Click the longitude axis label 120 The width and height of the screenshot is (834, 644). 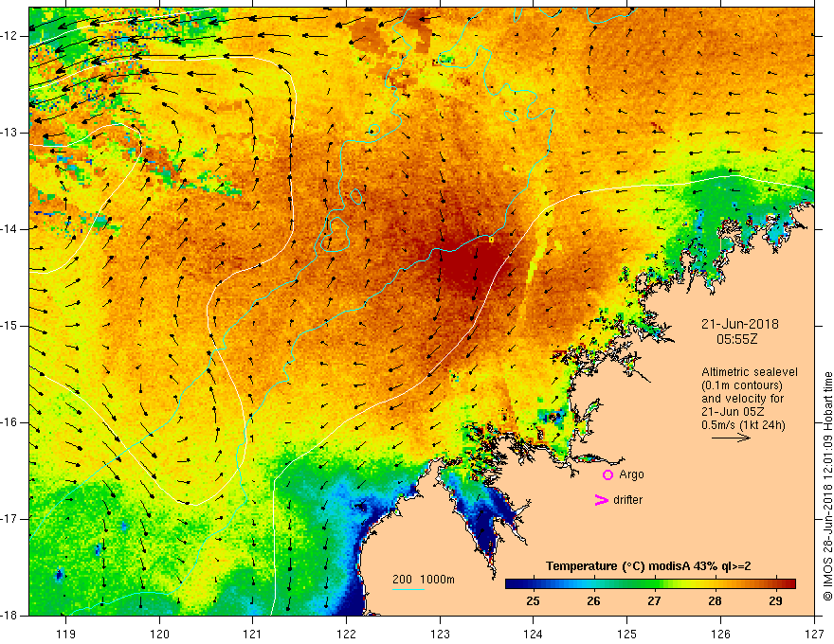159,634
